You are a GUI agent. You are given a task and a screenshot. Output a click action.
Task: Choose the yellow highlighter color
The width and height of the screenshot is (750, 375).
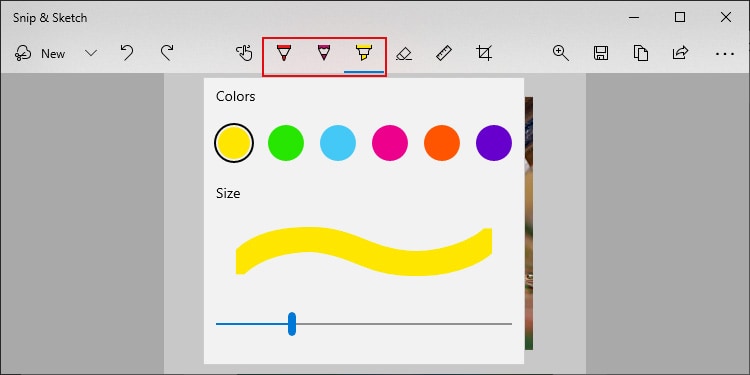point(234,143)
